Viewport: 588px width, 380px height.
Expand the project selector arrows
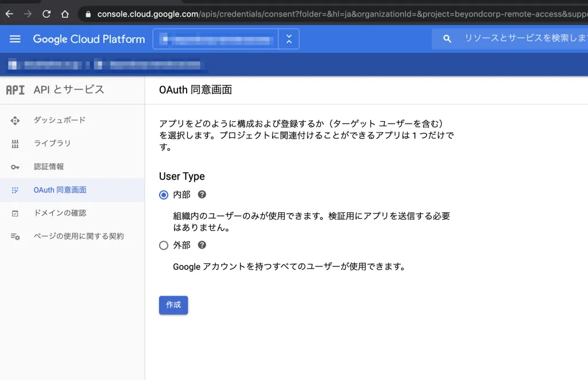(289, 39)
